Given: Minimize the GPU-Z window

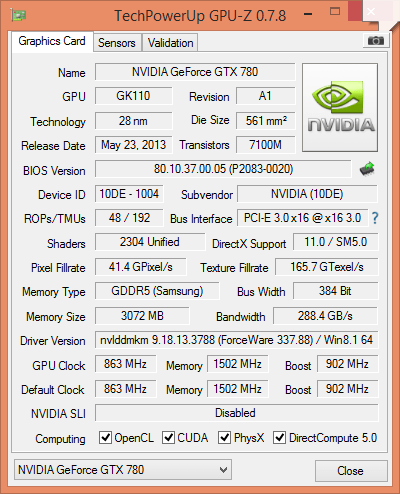Looking at the screenshot, I should tap(308, 14).
